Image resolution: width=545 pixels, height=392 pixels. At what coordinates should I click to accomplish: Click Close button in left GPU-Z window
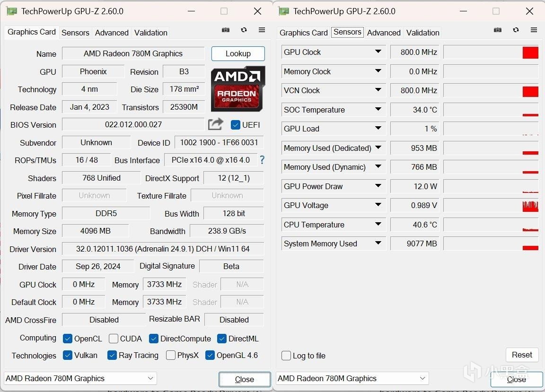pos(245,379)
